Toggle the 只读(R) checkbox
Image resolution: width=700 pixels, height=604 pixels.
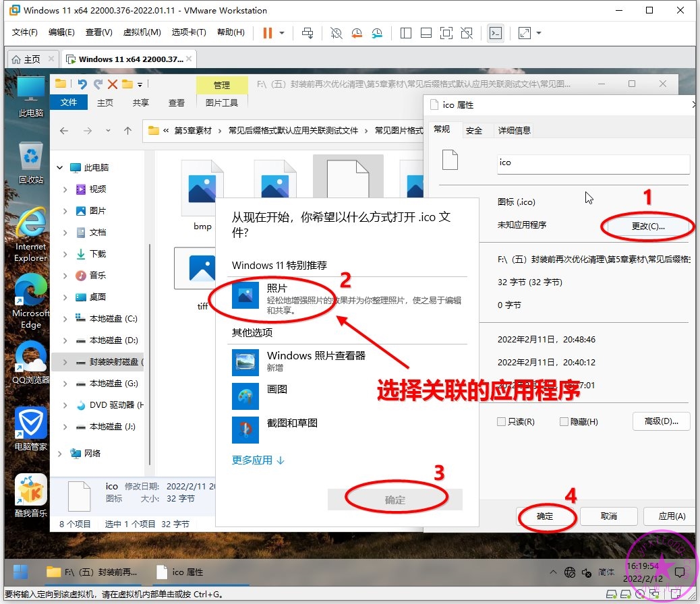point(501,421)
